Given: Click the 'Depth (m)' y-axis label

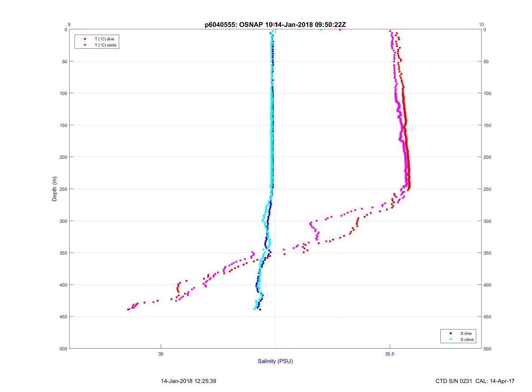Looking at the screenshot, I should 55,189.
